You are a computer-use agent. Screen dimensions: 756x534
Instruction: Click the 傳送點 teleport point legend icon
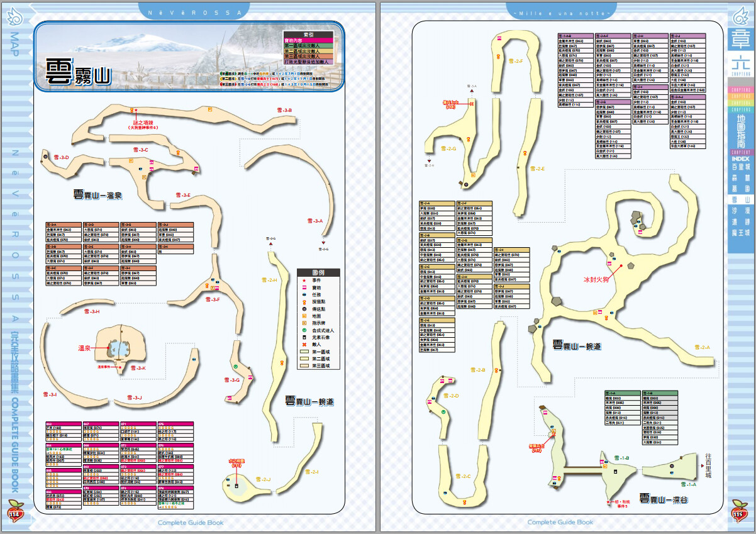304,309
